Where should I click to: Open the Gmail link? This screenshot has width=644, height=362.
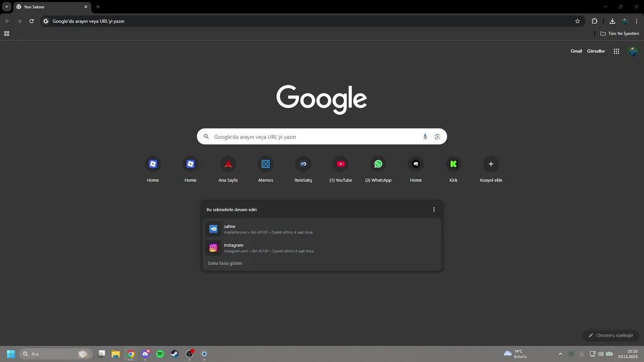pos(576,51)
